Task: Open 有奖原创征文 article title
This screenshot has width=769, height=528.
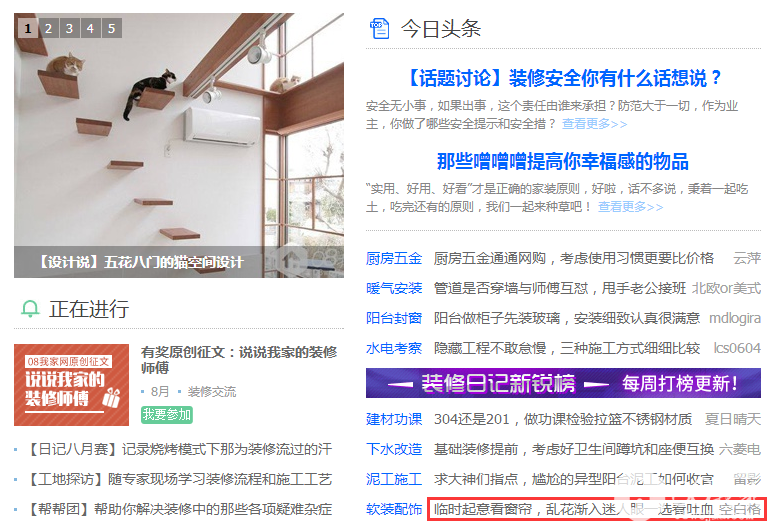Action: 239,360
